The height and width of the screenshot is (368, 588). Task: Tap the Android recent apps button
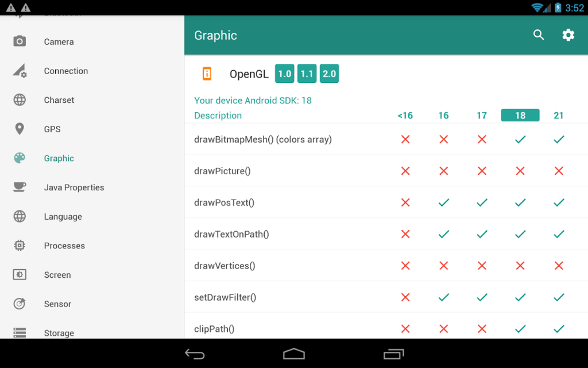(x=393, y=354)
